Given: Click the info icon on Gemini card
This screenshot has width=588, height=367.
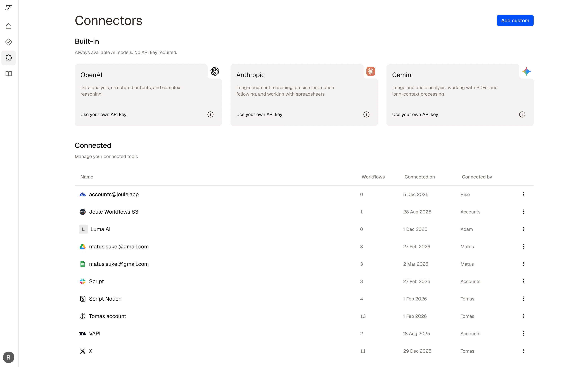Looking at the screenshot, I should click(x=522, y=114).
